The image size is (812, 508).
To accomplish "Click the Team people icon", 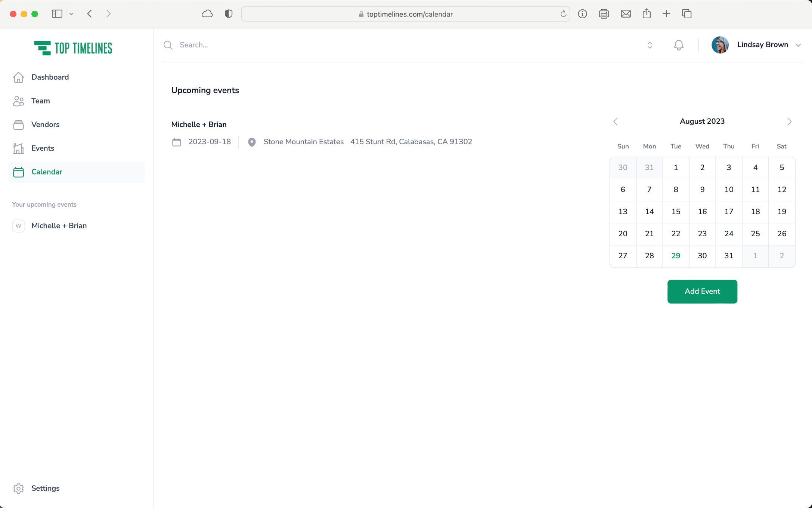I will [18, 101].
